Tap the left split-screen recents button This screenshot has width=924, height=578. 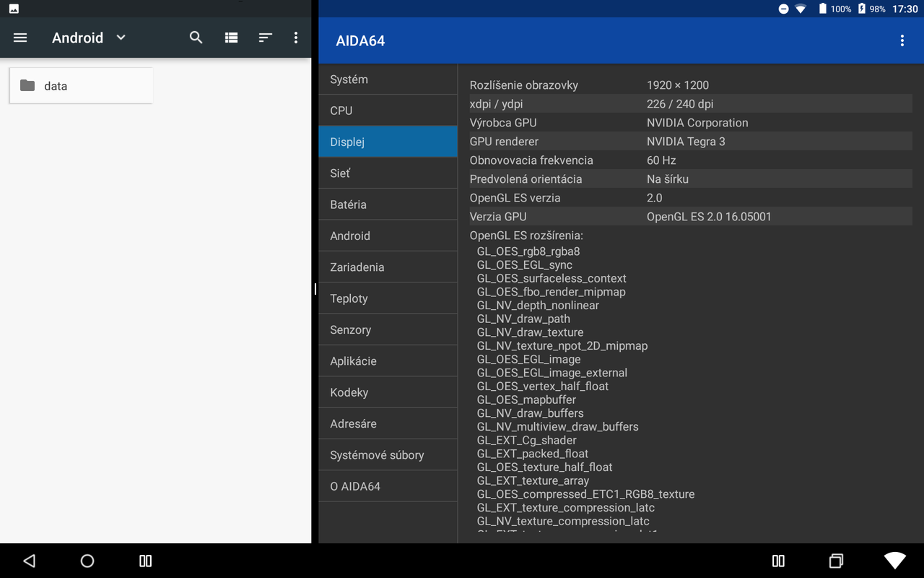click(x=145, y=561)
